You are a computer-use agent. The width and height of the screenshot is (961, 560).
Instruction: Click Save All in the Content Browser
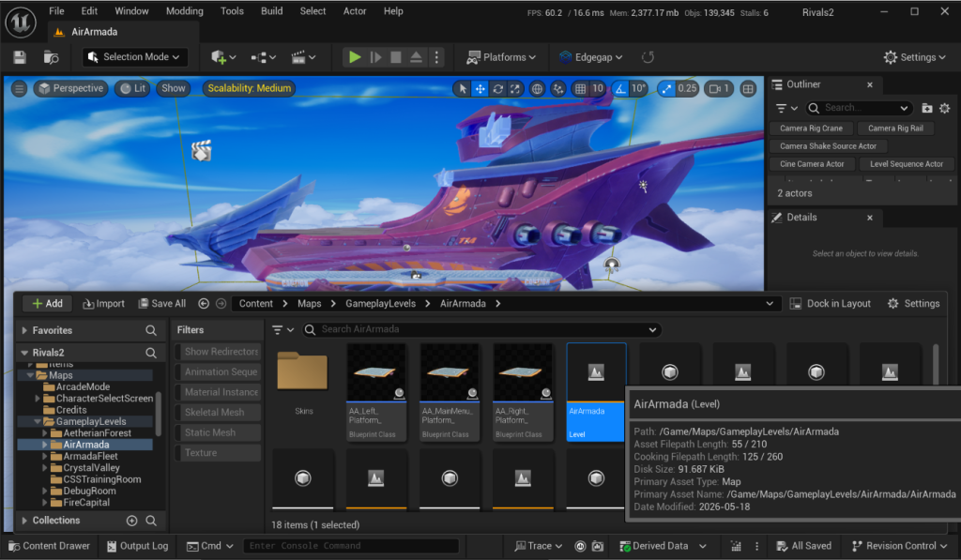pos(161,303)
